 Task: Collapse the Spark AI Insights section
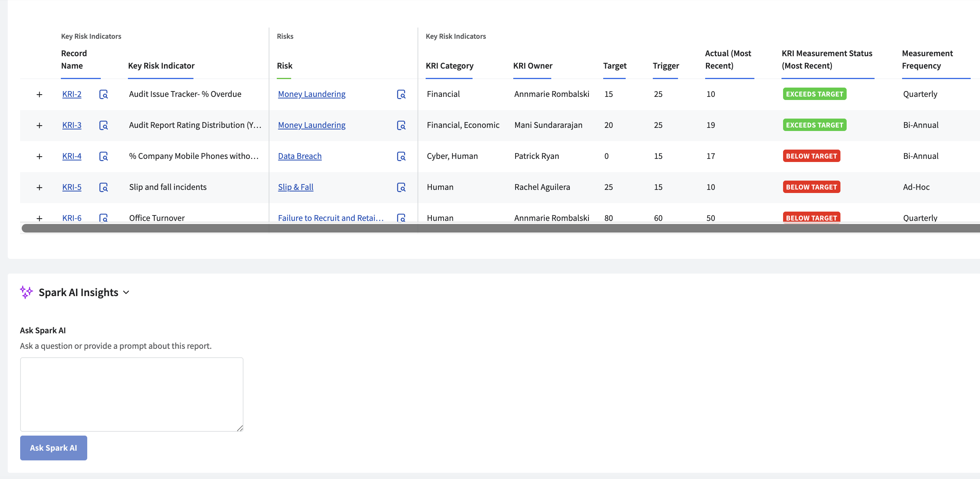coord(126,293)
